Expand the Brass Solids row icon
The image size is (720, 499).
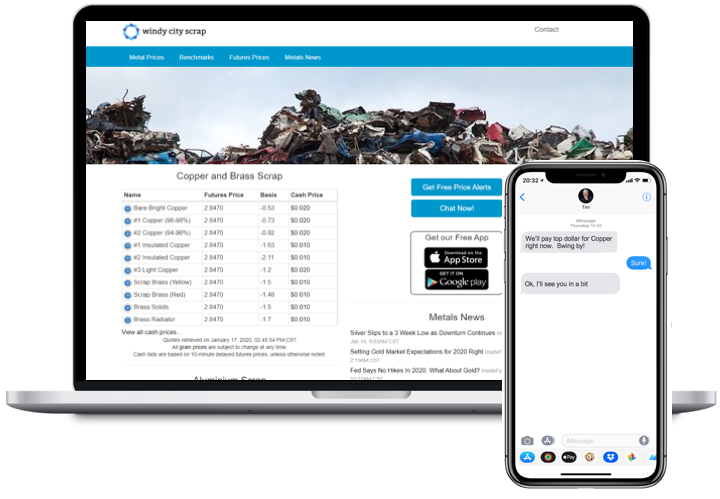(128, 308)
